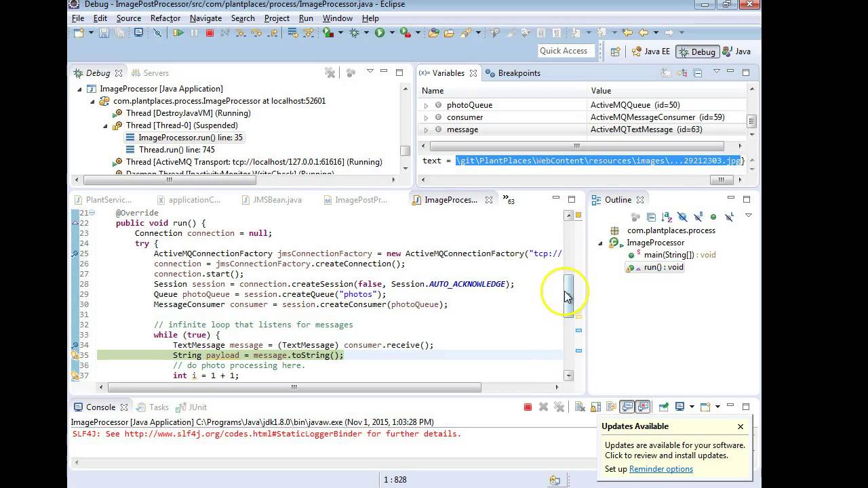Toggle Console Scroll Lock icon
The image size is (868, 488).
595,407
